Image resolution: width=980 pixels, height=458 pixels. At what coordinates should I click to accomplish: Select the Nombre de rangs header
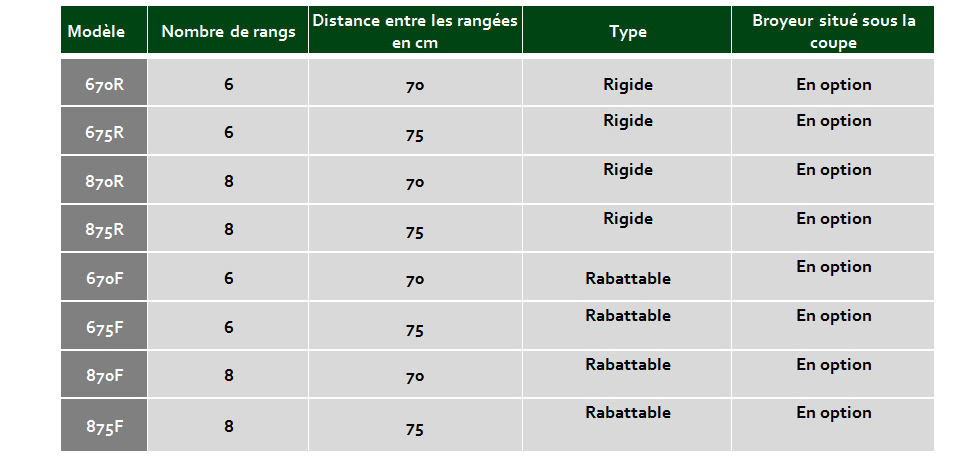228,30
